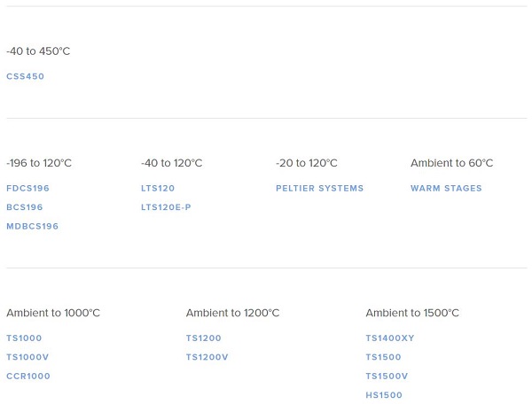Screen dimensions: 532x404
Task: Click the TS1000V link
Action: tap(27, 357)
